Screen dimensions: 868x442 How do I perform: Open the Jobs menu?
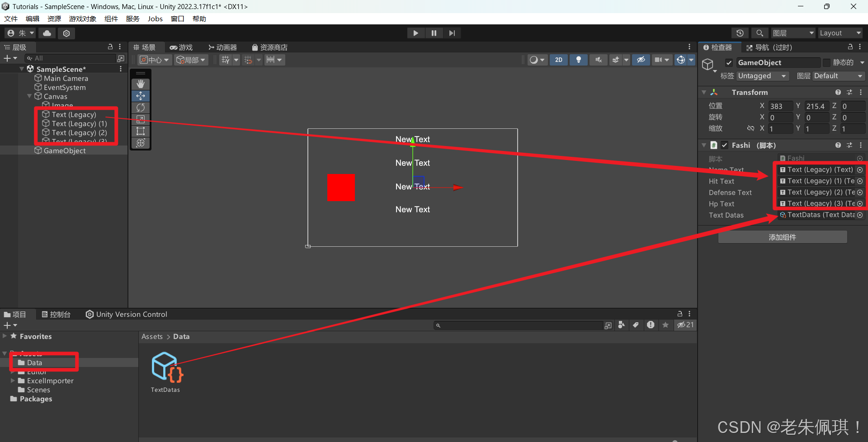pyautogui.click(x=155, y=19)
